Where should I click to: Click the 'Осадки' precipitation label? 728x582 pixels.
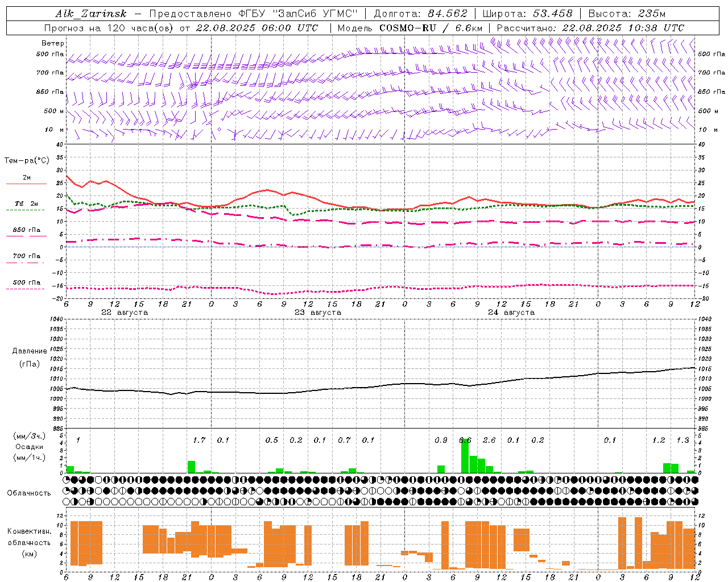pyautogui.click(x=29, y=447)
